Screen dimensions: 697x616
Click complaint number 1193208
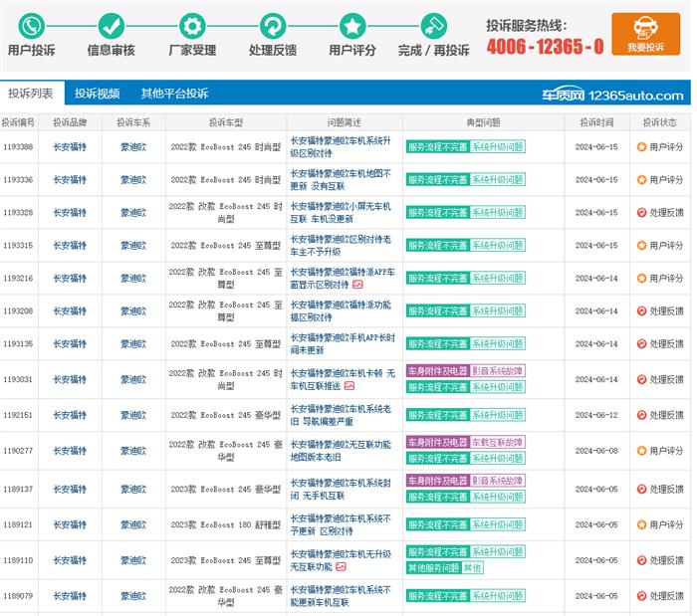[x=18, y=310]
